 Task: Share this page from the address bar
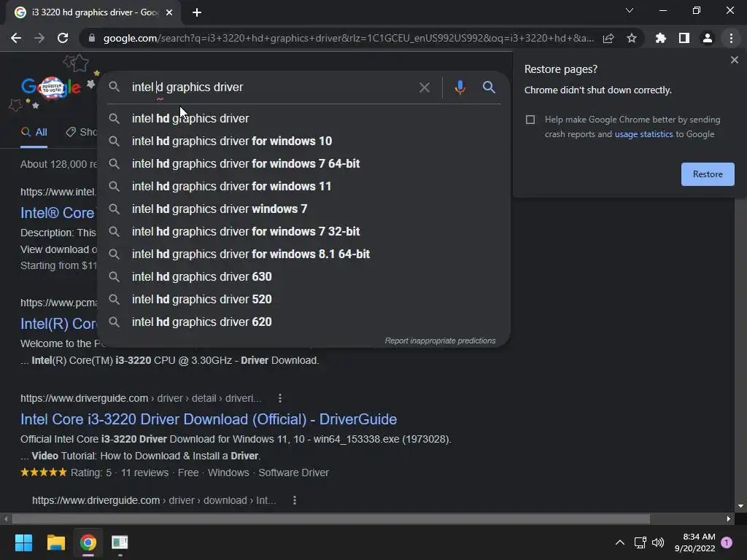[x=608, y=38]
